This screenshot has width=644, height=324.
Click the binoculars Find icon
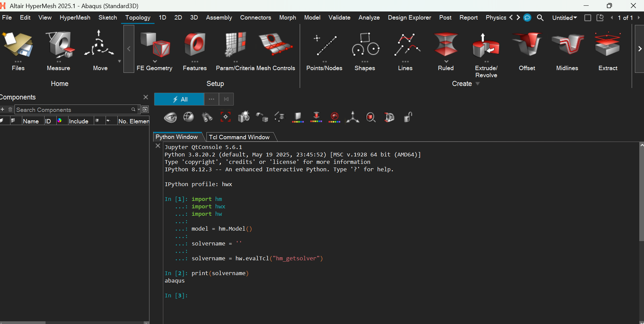pyautogui.click(x=207, y=117)
